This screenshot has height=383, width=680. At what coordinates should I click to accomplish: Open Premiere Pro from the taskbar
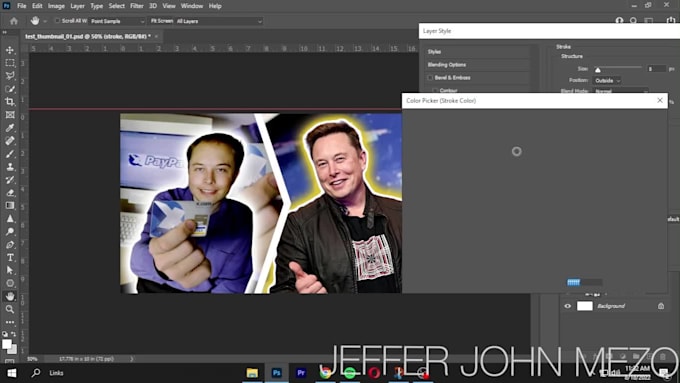pyautogui.click(x=301, y=373)
